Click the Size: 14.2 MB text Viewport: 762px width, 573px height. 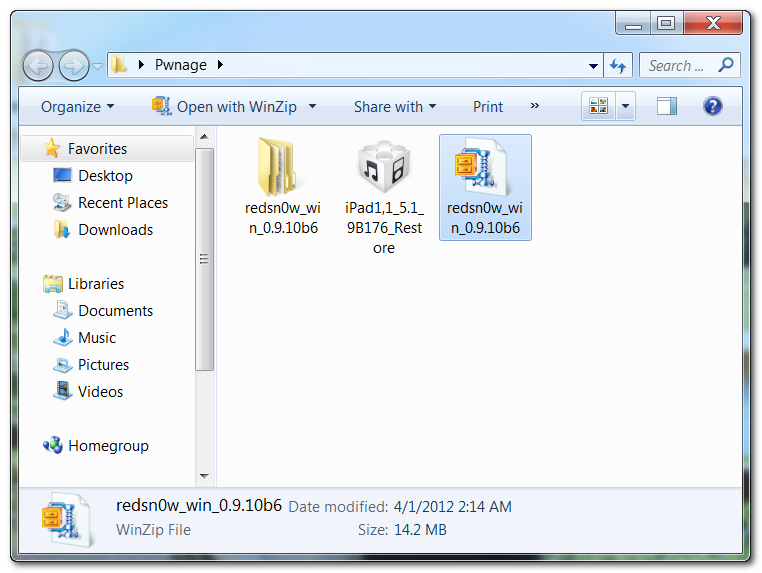click(x=402, y=530)
